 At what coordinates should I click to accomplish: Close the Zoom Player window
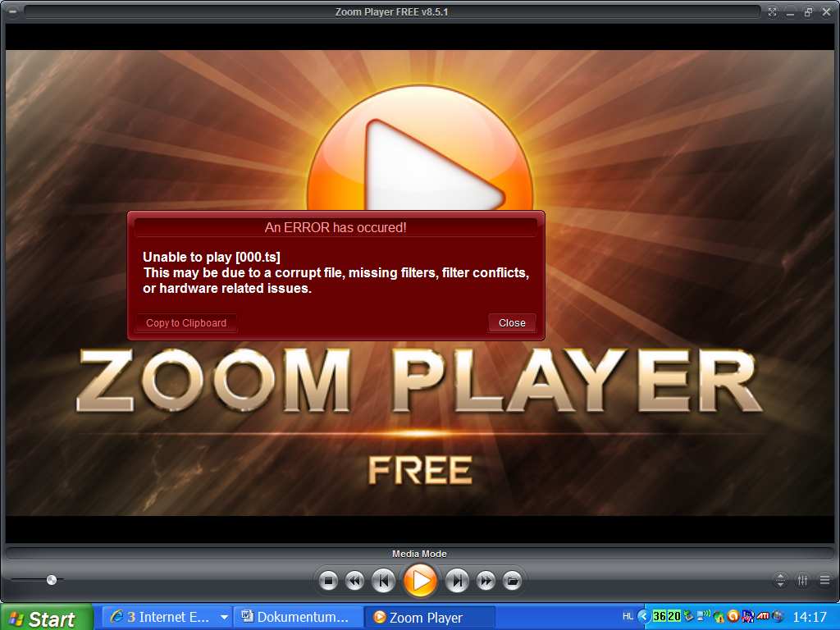click(x=826, y=11)
